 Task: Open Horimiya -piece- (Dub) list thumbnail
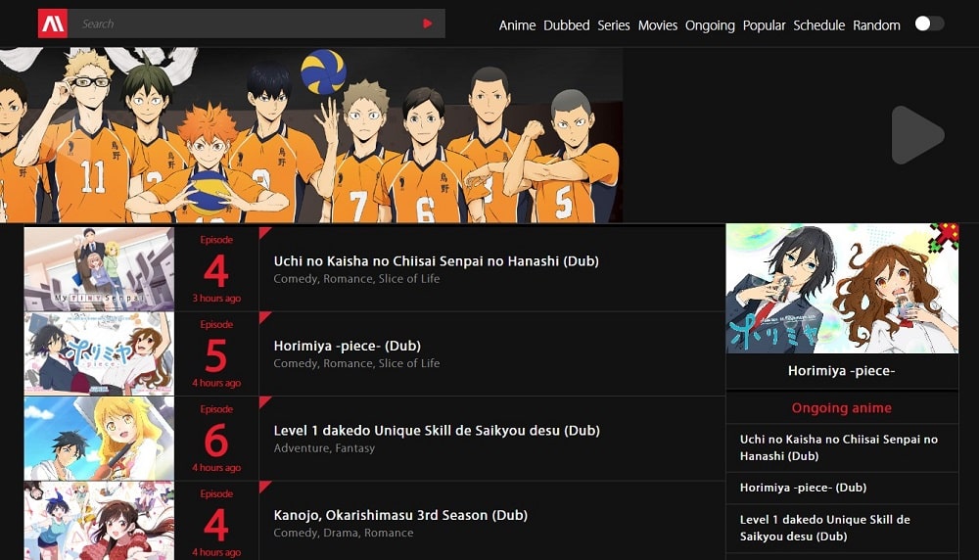pos(99,353)
